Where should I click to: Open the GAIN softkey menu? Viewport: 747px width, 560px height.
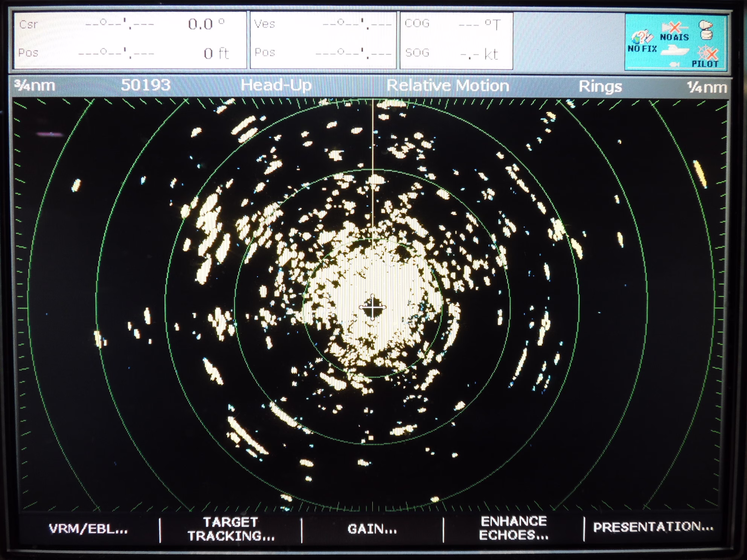tap(372, 529)
